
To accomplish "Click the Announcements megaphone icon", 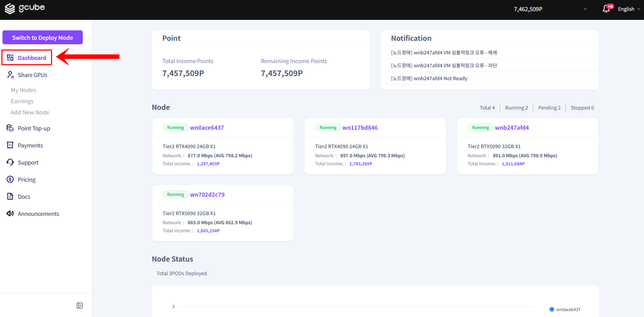I will (x=10, y=213).
